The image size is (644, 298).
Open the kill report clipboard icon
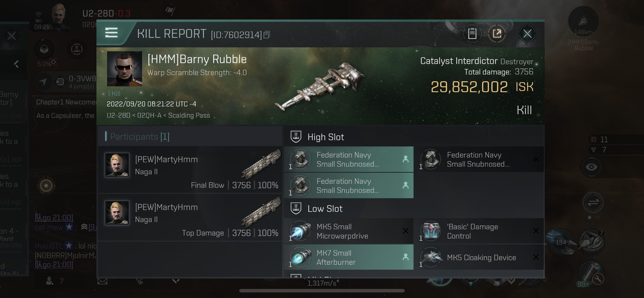472,33
